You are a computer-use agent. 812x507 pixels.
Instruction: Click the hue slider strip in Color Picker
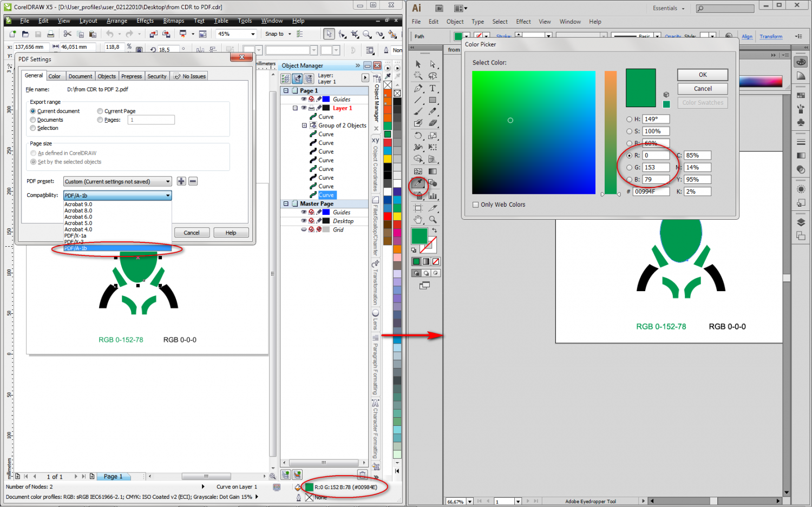(611, 133)
